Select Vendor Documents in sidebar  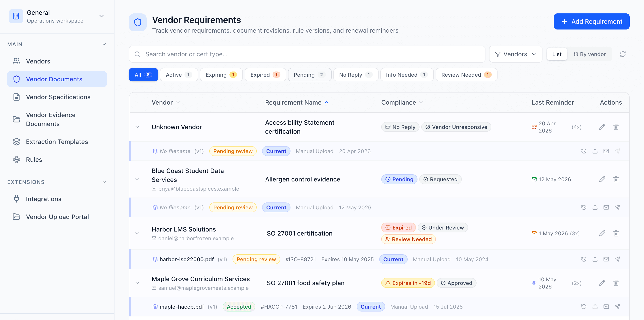tap(57, 79)
